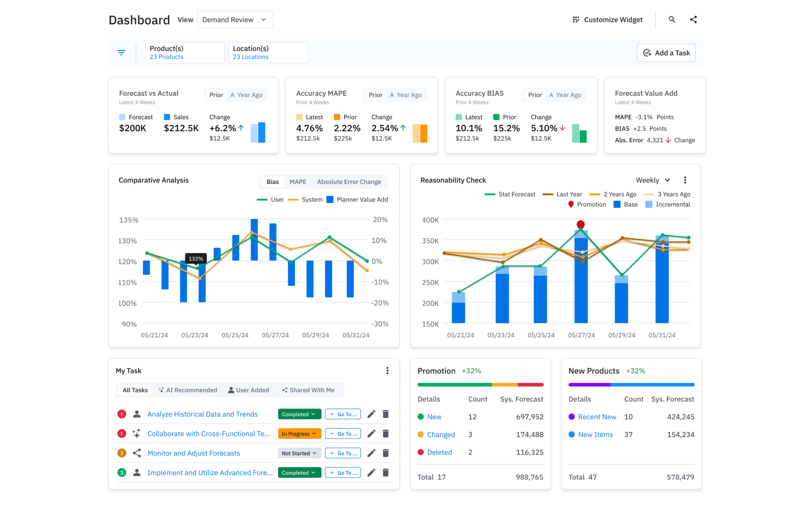
Task: Click the red promotion marker on chart
Action: pos(580,224)
